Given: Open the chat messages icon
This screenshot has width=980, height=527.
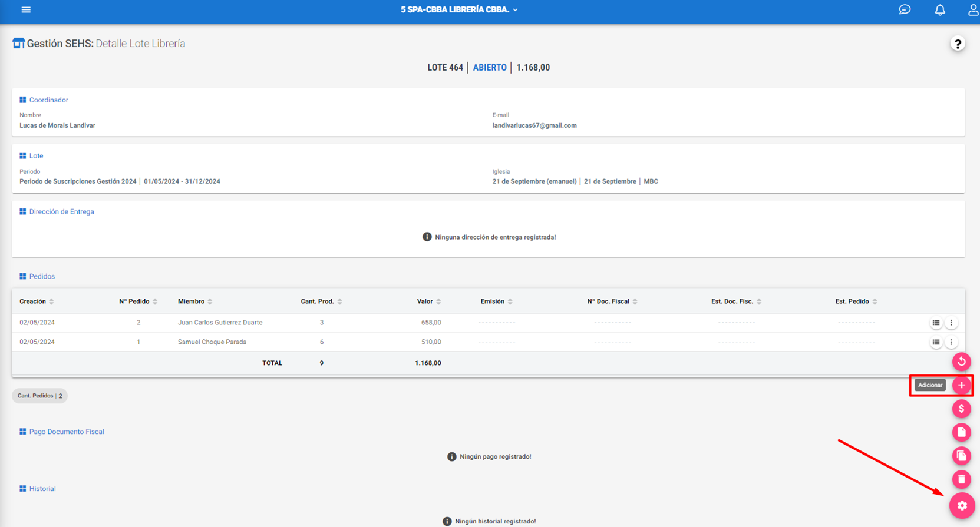Looking at the screenshot, I should [905, 9].
